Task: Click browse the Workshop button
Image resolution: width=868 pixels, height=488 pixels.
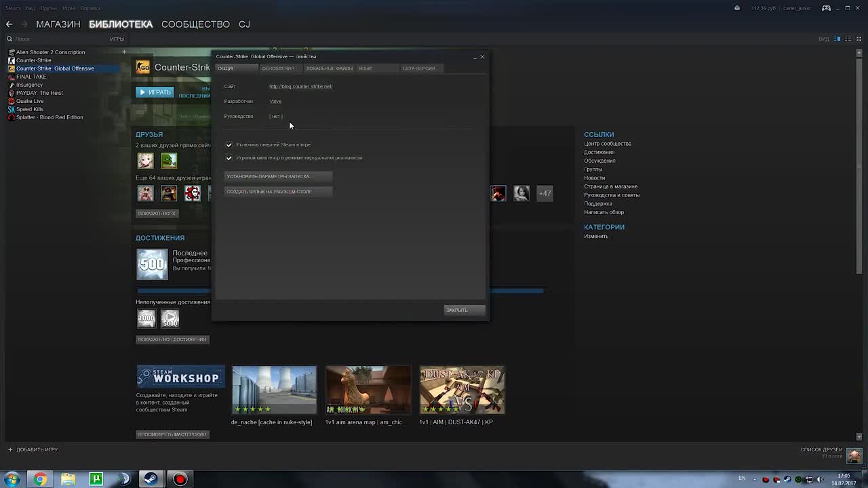Action: [172, 434]
